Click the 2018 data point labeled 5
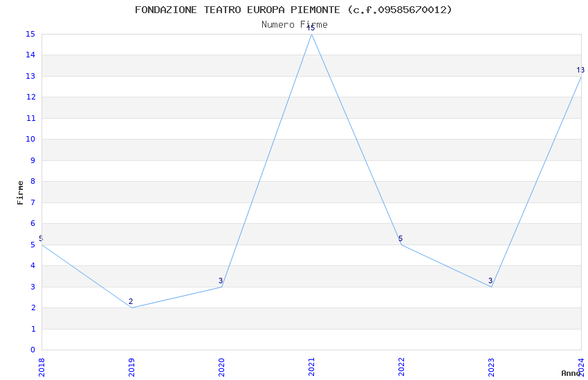This screenshot has width=588, height=380. pyautogui.click(x=42, y=245)
